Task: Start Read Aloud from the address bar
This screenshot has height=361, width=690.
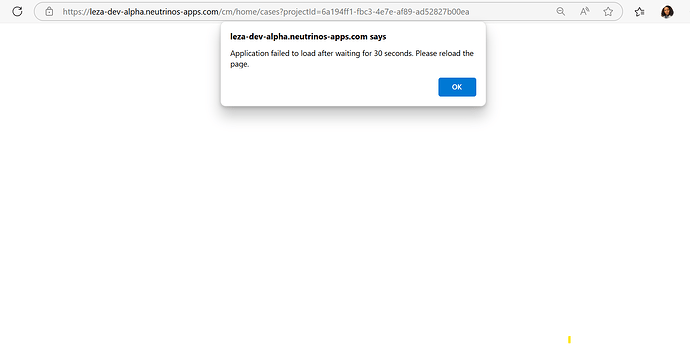Action: (x=584, y=11)
